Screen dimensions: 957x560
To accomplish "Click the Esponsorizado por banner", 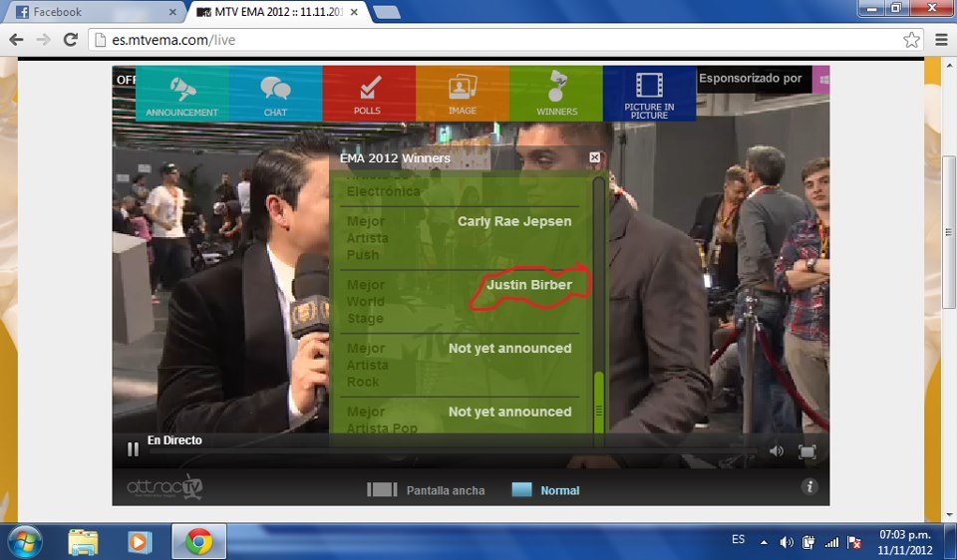I will pyautogui.click(x=754, y=80).
